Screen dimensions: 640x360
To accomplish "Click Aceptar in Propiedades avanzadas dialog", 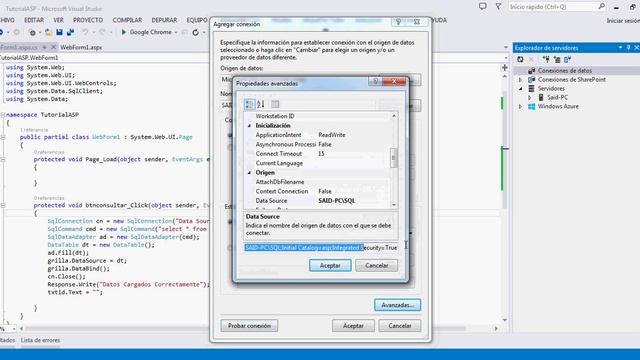I will [x=330, y=265].
